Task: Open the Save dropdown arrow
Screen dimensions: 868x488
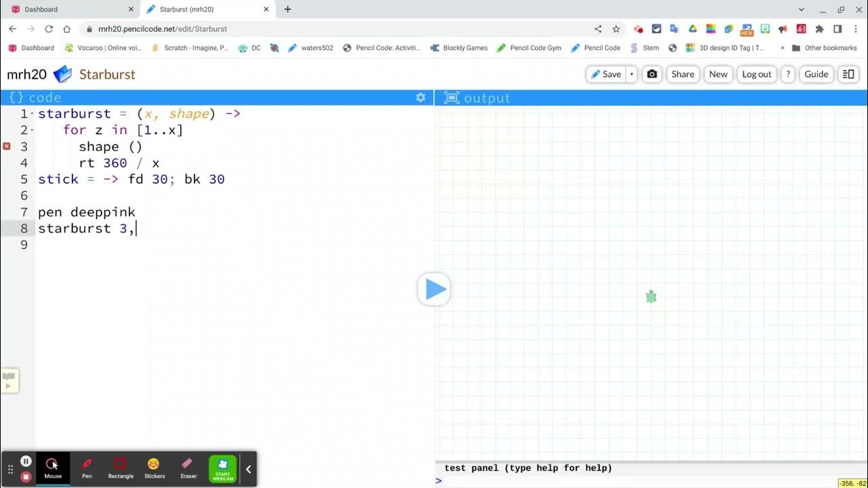Action: (x=631, y=74)
